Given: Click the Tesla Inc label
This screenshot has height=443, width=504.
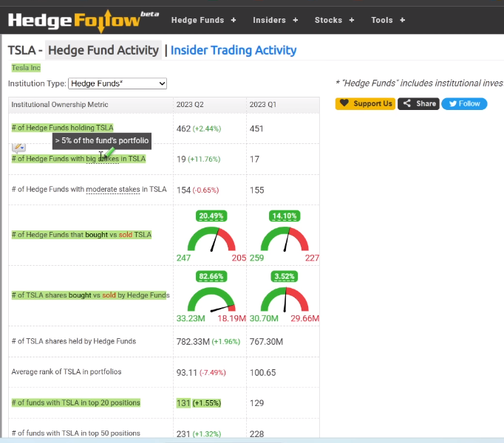Looking at the screenshot, I should (x=26, y=68).
